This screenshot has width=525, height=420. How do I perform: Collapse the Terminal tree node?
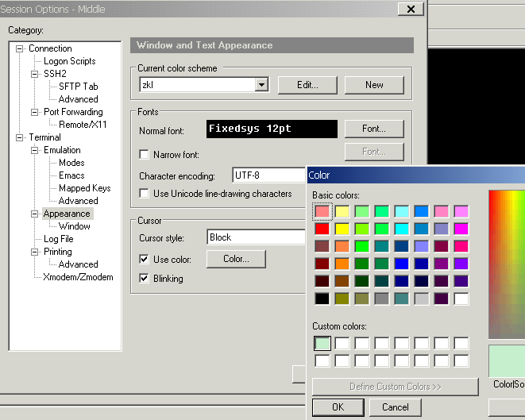click(x=19, y=137)
